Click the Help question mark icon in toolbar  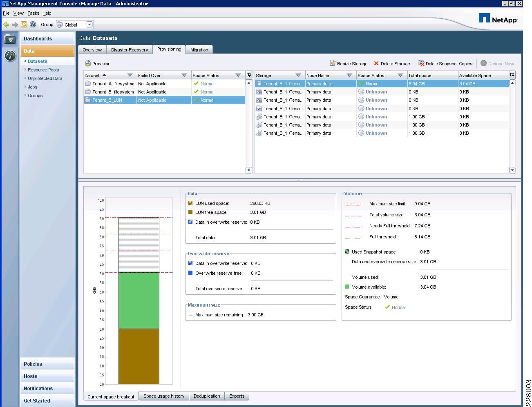pyautogui.click(x=33, y=24)
